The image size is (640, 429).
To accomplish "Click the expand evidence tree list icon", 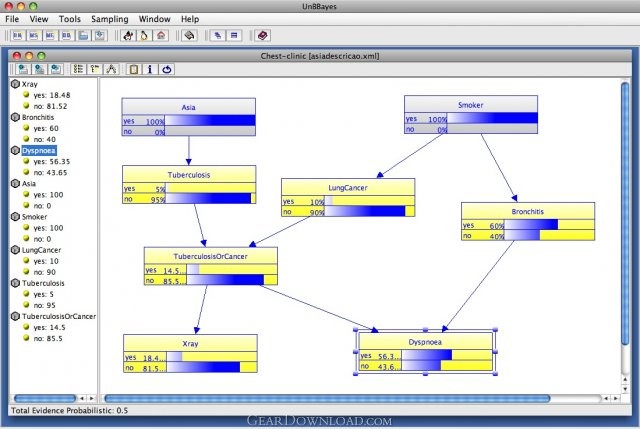I will point(78,69).
